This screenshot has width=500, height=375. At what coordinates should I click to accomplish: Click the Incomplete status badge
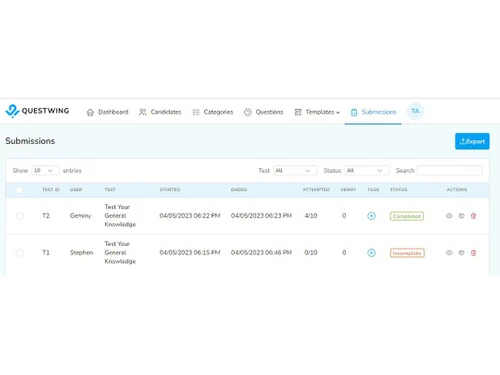pyautogui.click(x=407, y=253)
